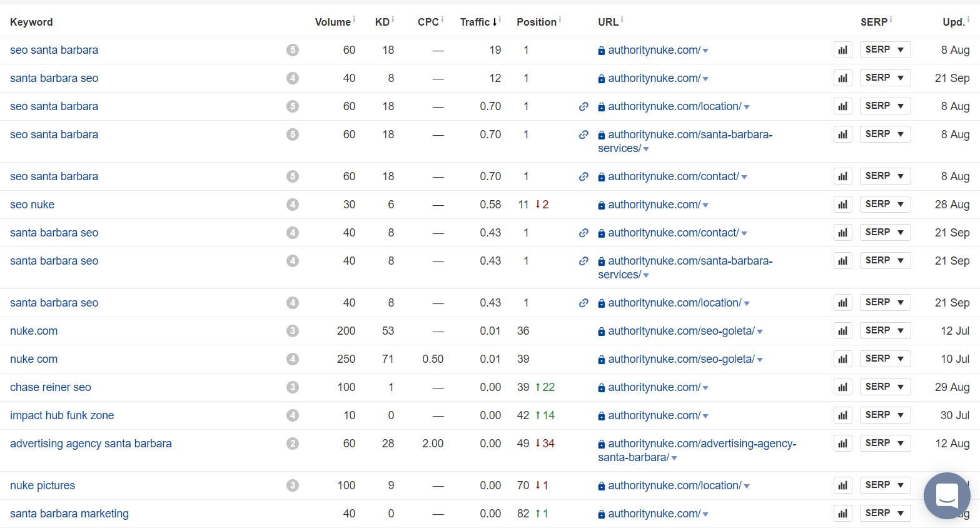
Task: Click the info icon beside the KD header
Action: pos(393,19)
